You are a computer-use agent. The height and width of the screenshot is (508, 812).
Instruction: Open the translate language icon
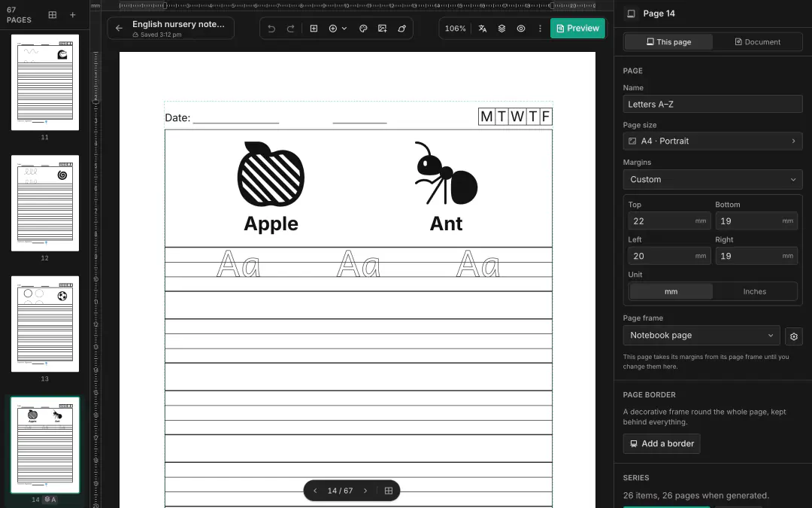(483, 29)
